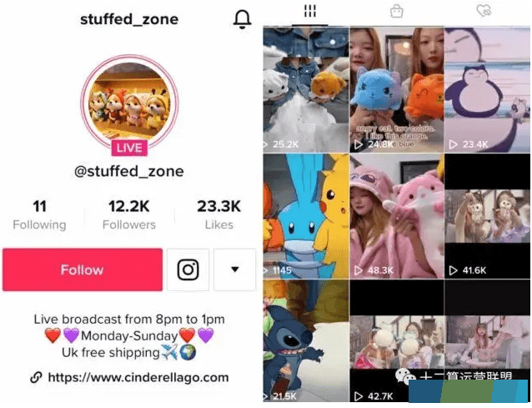Play the Stitch video with 21.5K views
Viewport: 532px width, 408px height.
(306, 341)
